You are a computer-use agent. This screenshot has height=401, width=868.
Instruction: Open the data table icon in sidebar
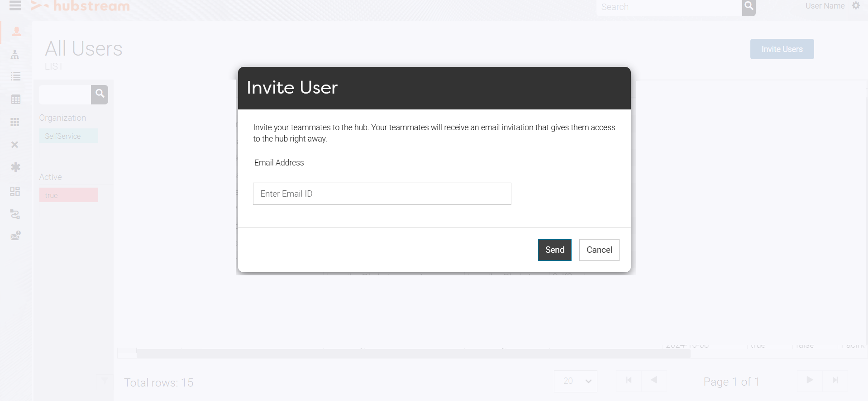(x=15, y=99)
